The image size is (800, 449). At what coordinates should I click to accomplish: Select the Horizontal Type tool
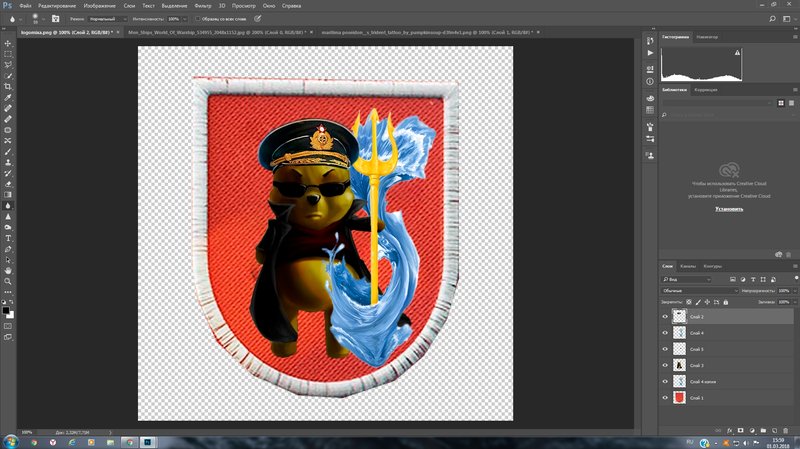point(8,238)
